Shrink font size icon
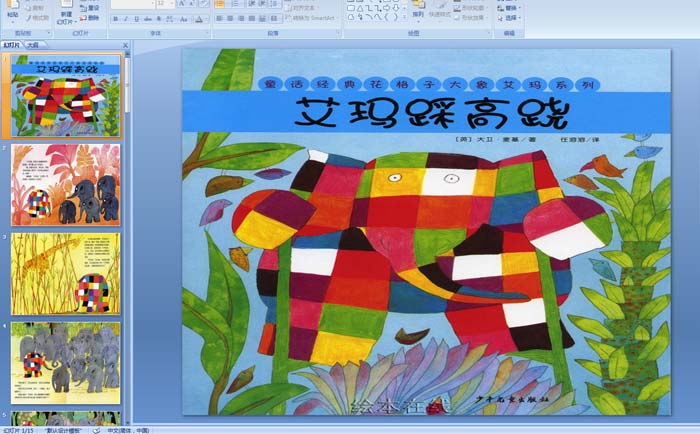Viewport: 700px width, 434px height. click(192, 4)
